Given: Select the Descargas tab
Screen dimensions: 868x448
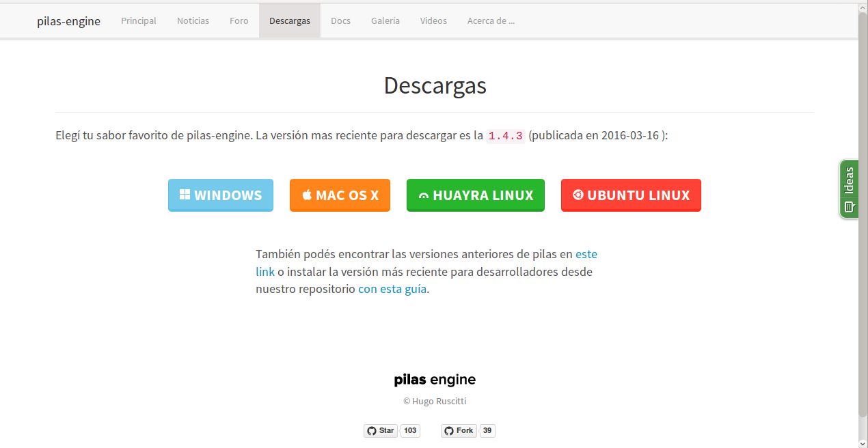Looking at the screenshot, I should (x=290, y=20).
